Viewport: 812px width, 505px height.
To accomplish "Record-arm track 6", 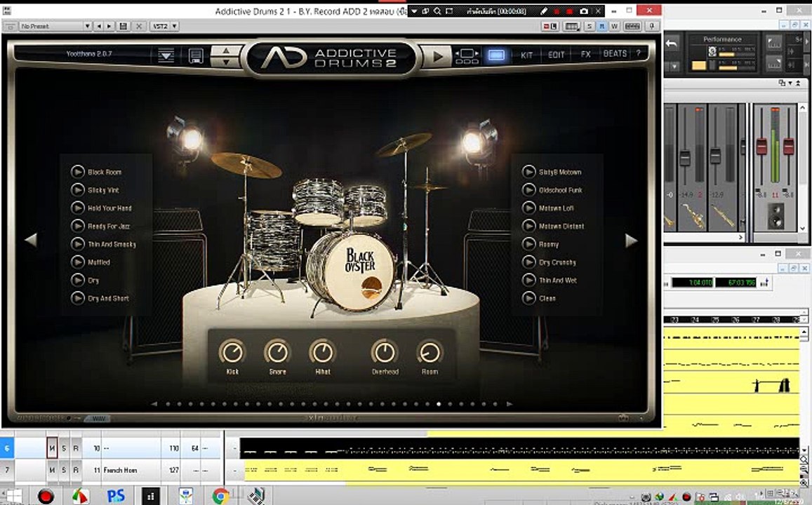I will (x=76, y=448).
